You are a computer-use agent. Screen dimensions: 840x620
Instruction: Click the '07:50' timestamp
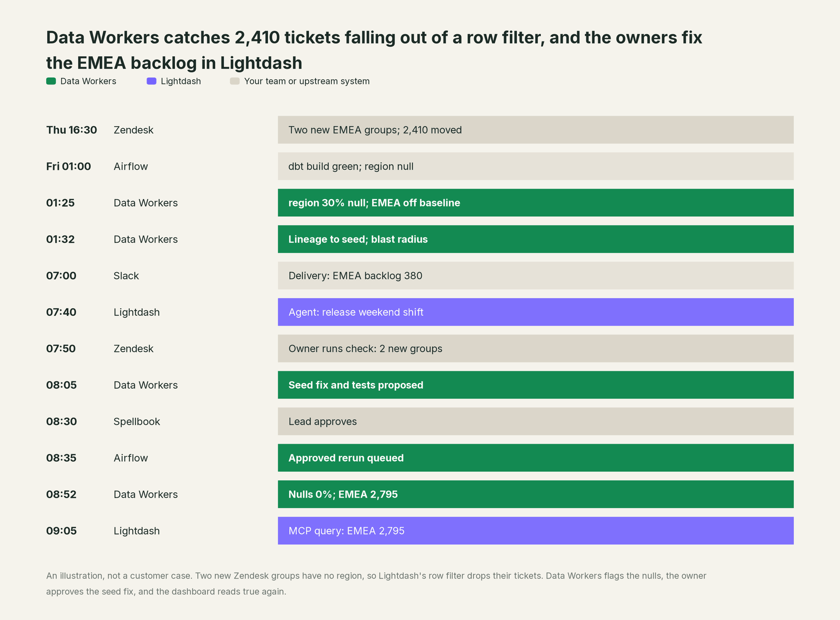pos(61,348)
